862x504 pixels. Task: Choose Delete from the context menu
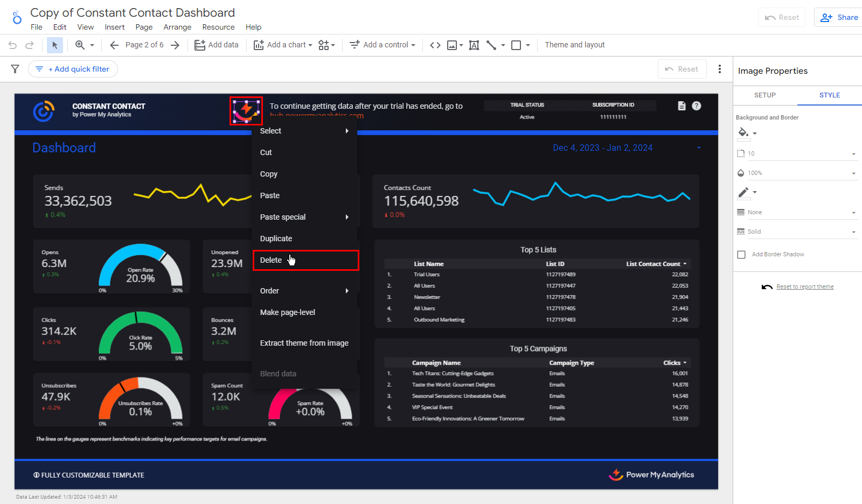point(271,261)
